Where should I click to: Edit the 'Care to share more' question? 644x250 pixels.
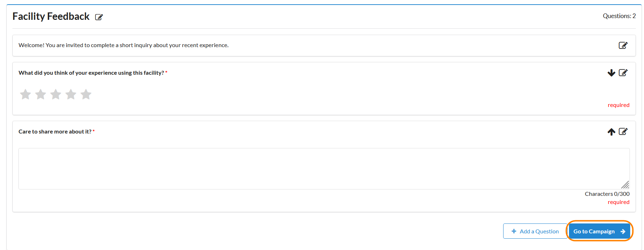(x=623, y=132)
